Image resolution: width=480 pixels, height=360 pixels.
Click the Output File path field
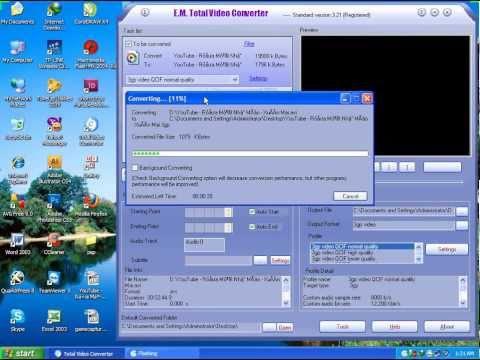click(404, 211)
